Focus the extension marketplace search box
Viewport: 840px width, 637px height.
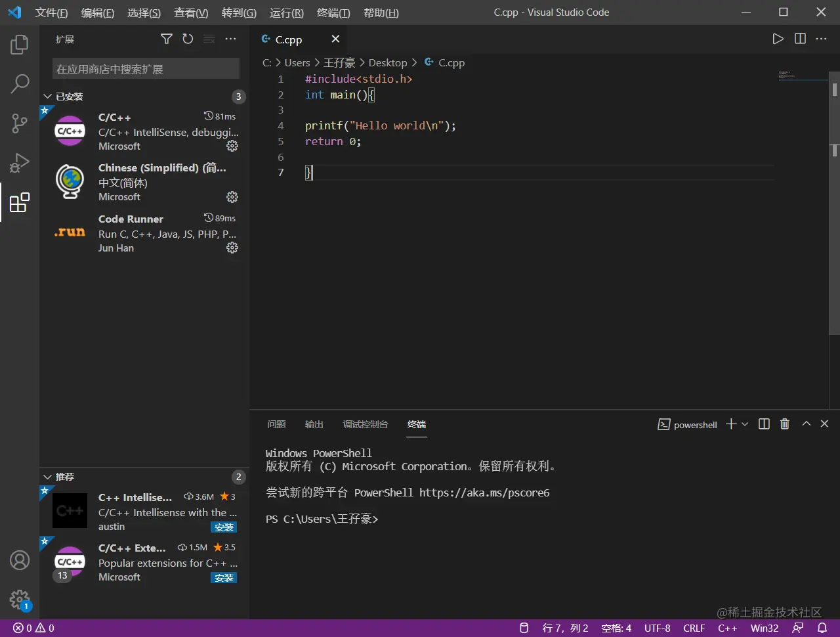coord(146,69)
